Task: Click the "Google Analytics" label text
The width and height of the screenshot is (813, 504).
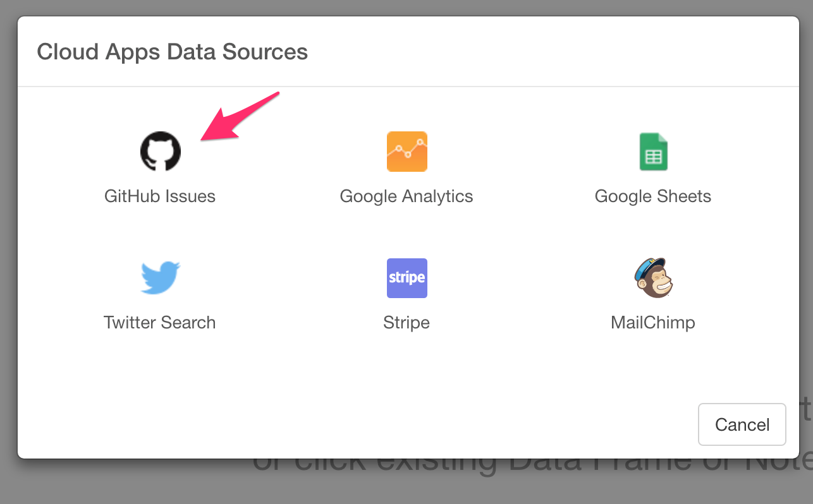Action: (406, 196)
